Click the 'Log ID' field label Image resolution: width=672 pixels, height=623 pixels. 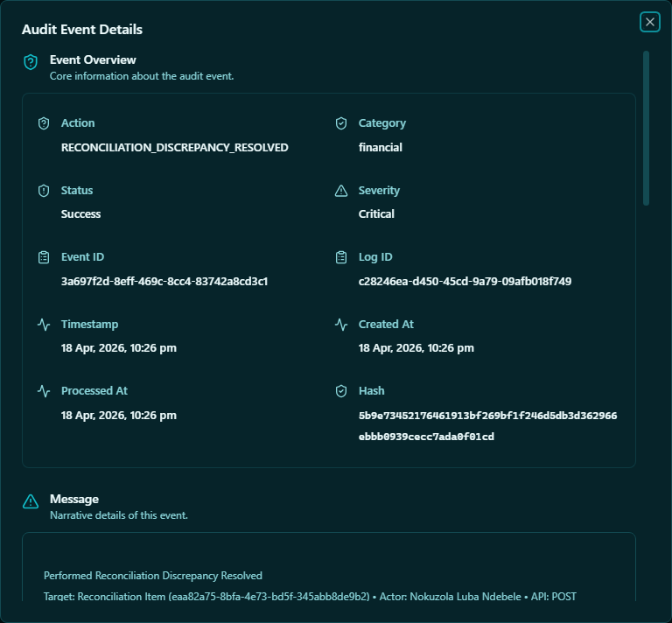[375, 256]
